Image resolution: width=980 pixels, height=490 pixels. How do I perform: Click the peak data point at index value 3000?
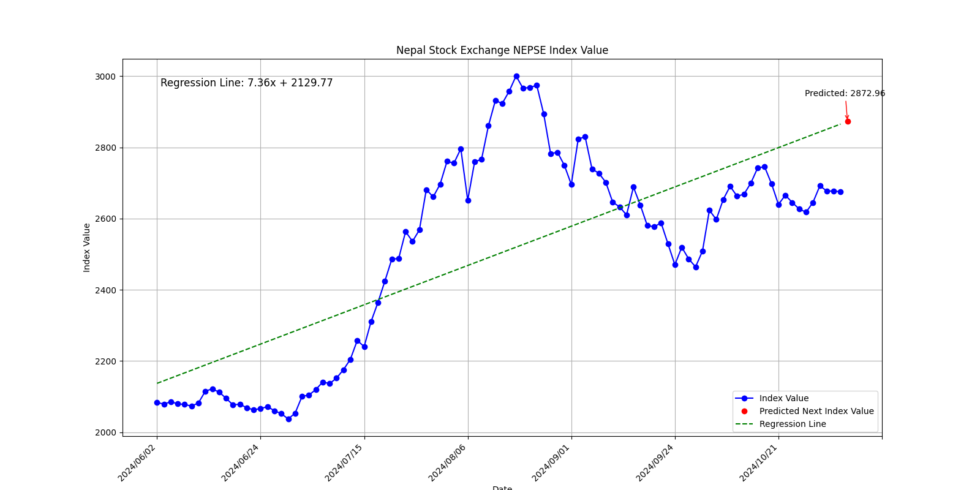click(x=516, y=77)
